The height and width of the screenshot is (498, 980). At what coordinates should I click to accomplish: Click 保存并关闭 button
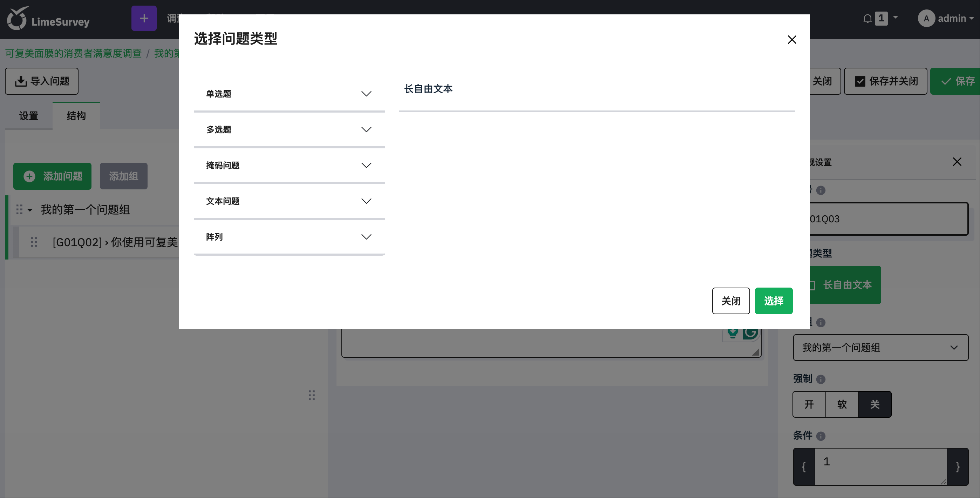pyautogui.click(x=885, y=81)
